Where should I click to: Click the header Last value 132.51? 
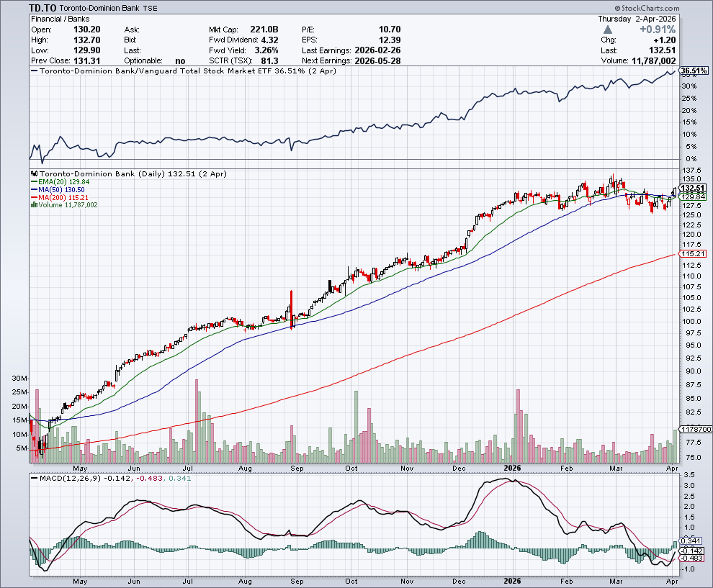[x=663, y=50]
